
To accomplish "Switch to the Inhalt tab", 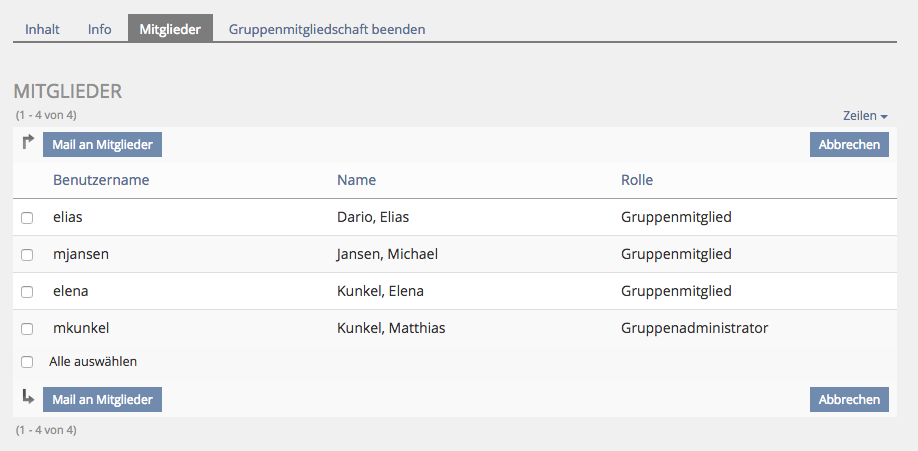I will 42,29.
